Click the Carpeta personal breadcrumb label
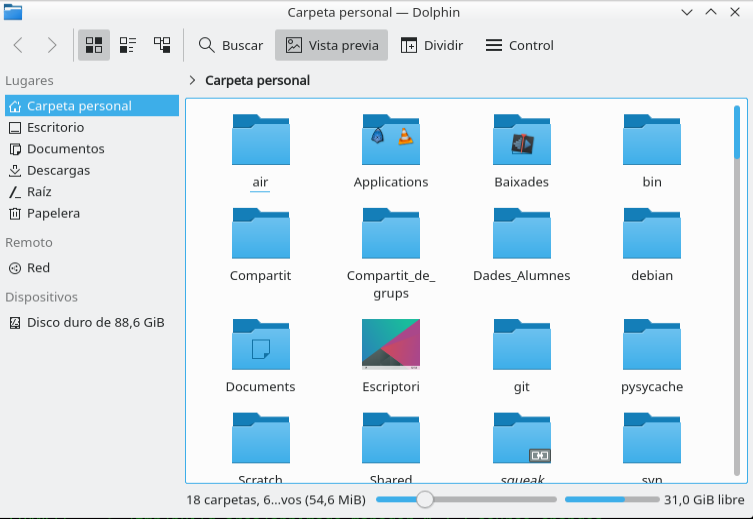This screenshot has height=519, width=753. click(257, 80)
